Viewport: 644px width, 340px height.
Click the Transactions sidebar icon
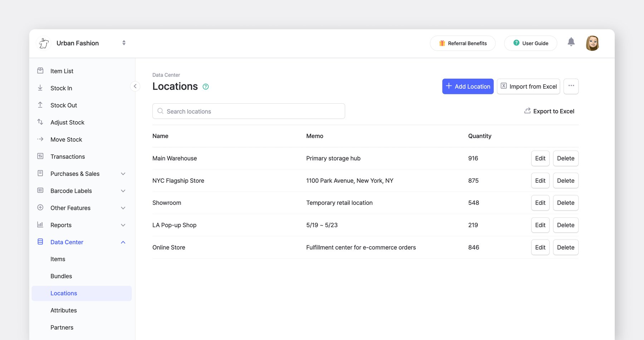click(x=40, y=156)
